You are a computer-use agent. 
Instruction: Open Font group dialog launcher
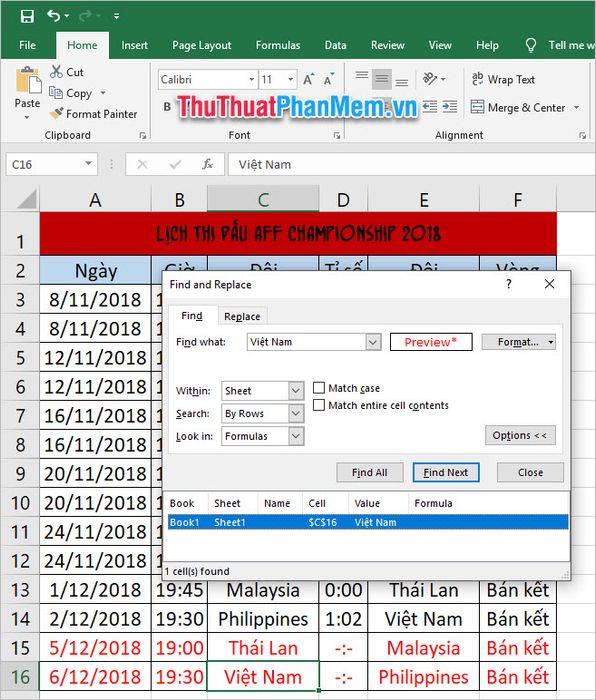[x=337, y=136]
